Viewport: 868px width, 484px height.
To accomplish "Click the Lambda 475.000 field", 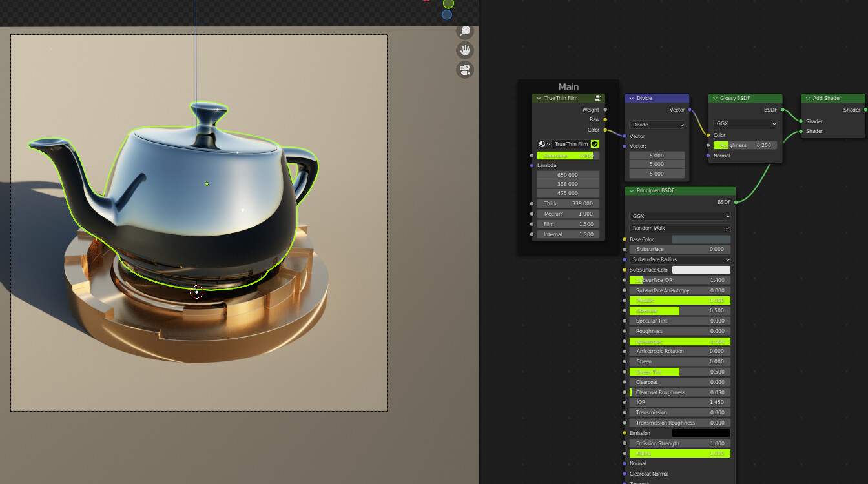I will click(x=568, y=193).
